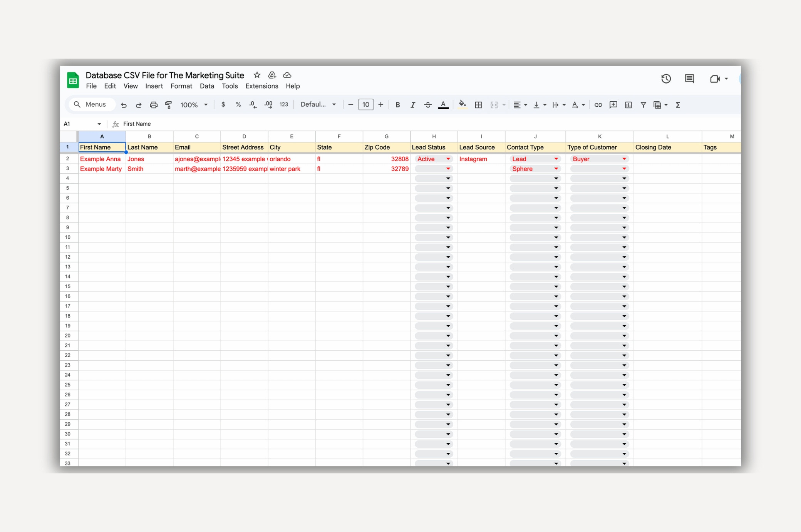Click the print icon

coord(154,105)
